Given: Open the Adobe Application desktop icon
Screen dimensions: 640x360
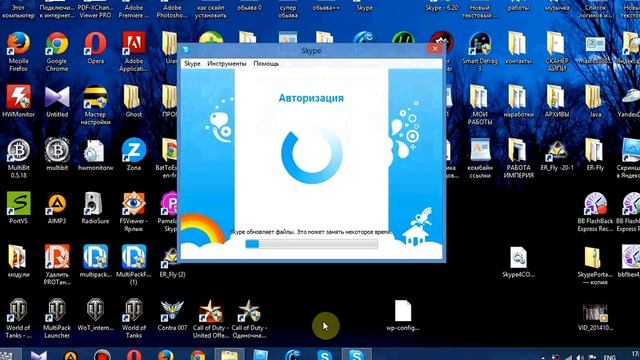Looking at the screenshot, I should pos(133,52).
